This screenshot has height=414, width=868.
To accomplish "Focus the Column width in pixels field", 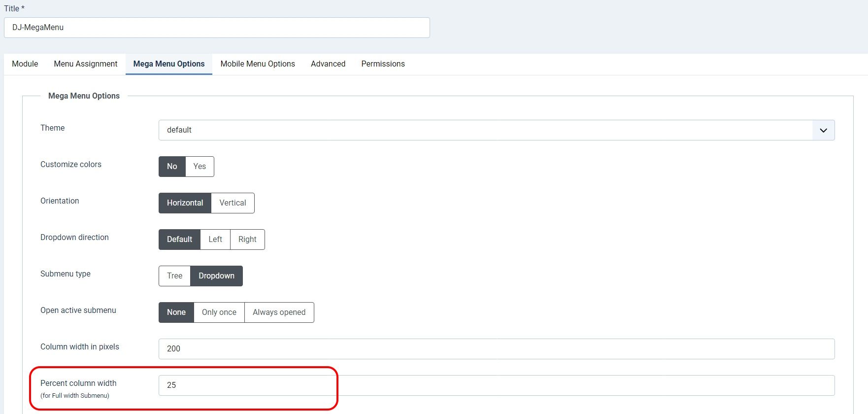I will 497,349.
